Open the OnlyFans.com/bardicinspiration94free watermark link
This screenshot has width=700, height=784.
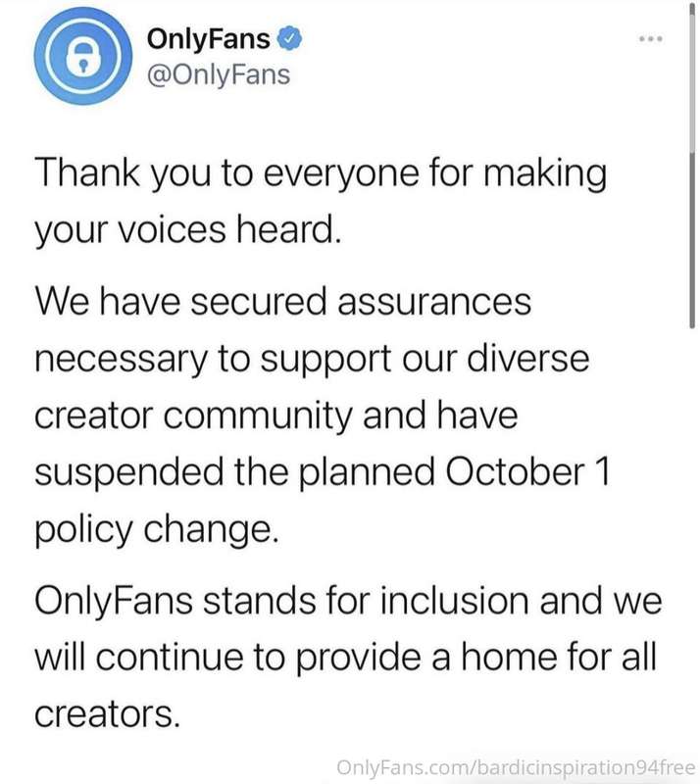[x=516, y=767]
